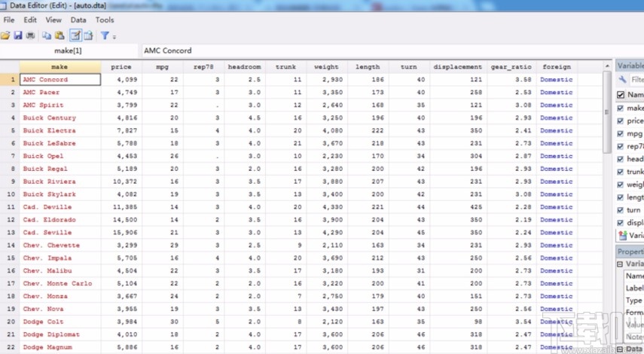This screenshot has height=354, width=644.
Task: Uncheck the mpg variable checkbox
Action: click(621, 133)
